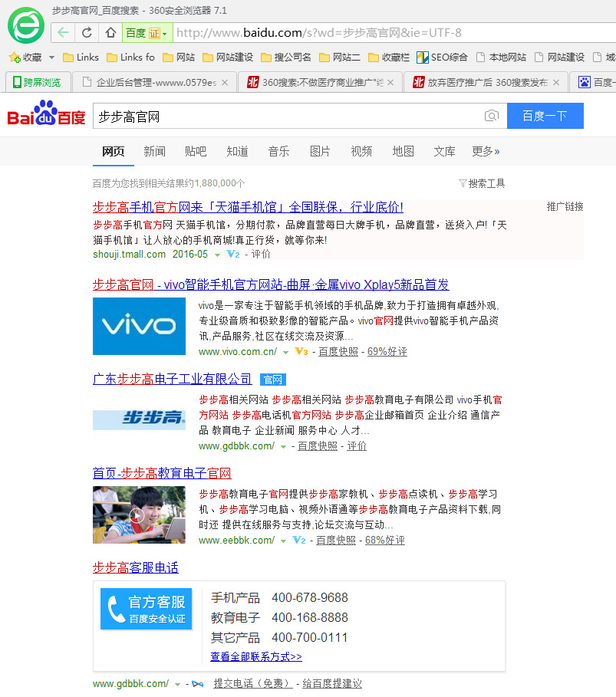The image size is (616, 697).
Task: Select the 地图 search category
Action: pyautogui.click(x=403, y=152)
